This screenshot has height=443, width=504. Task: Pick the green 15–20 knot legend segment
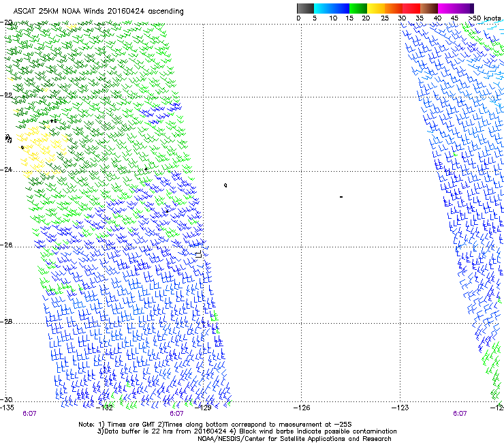point(358,8)
